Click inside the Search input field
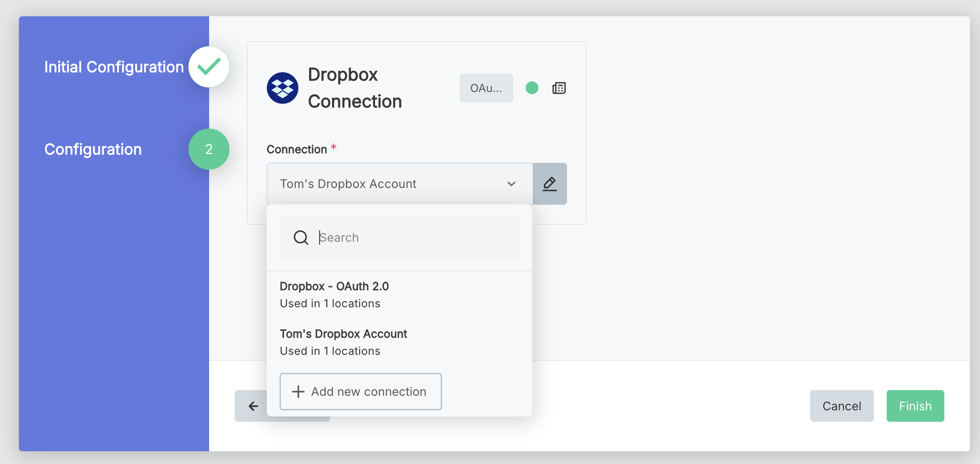 click(x=414, y=237)
